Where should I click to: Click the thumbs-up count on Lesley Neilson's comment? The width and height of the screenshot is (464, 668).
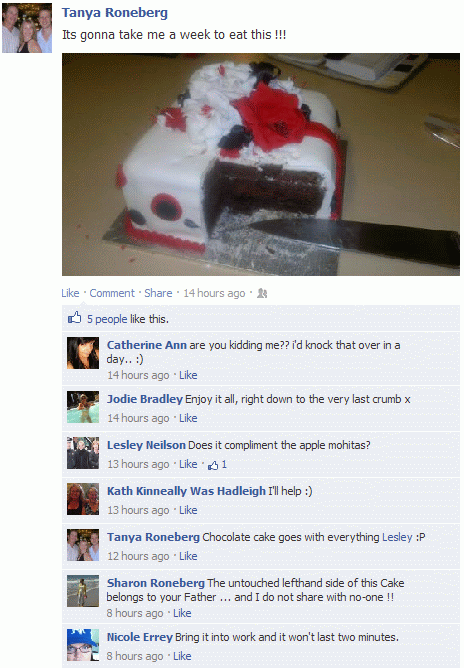[x=217, y=465]
